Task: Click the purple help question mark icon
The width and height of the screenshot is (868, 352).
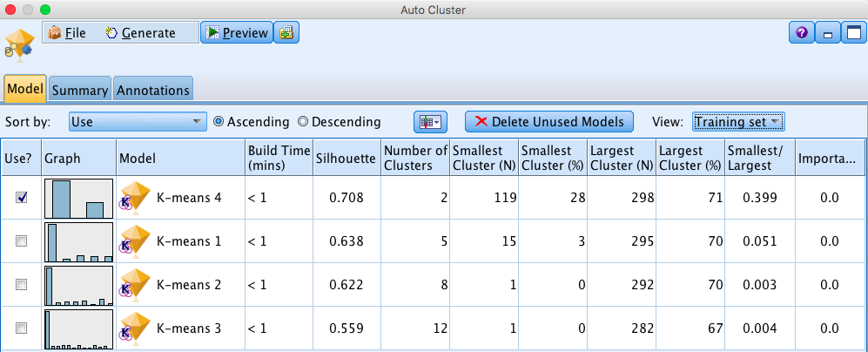Action: click(x=802, y=33)
